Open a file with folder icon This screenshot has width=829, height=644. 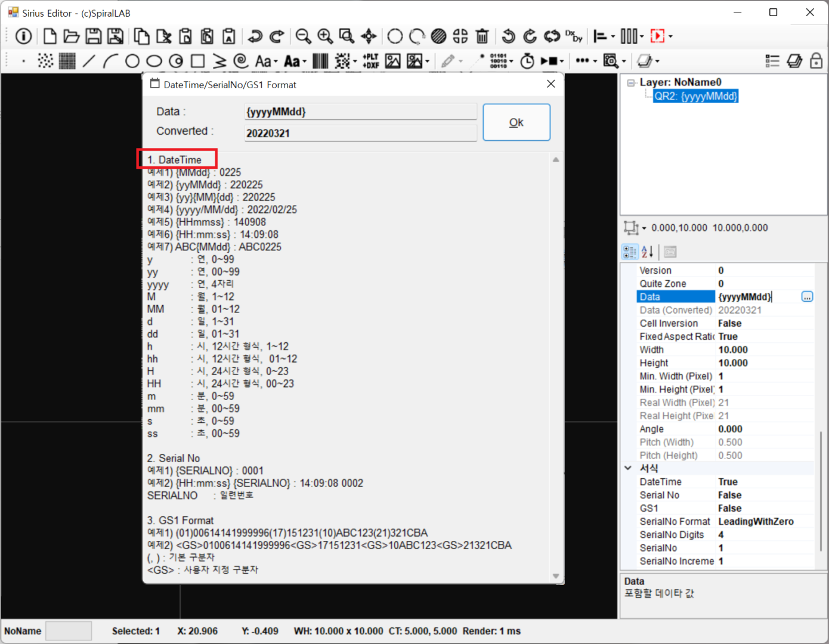point(72,36)
